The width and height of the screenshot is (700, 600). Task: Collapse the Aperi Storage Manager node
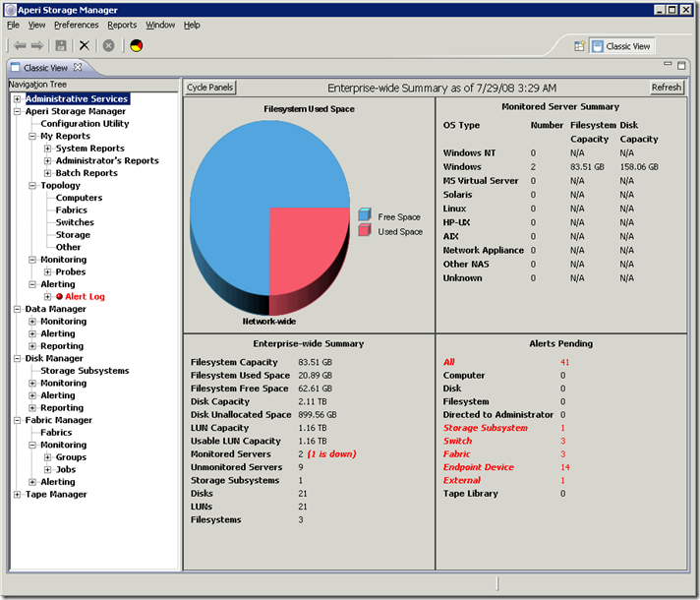[x=17, y=111]
